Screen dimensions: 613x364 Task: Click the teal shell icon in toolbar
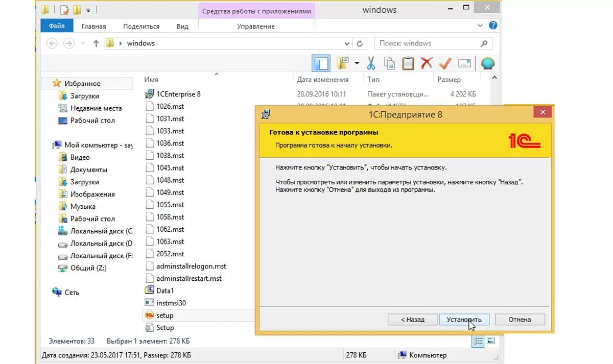488,63
